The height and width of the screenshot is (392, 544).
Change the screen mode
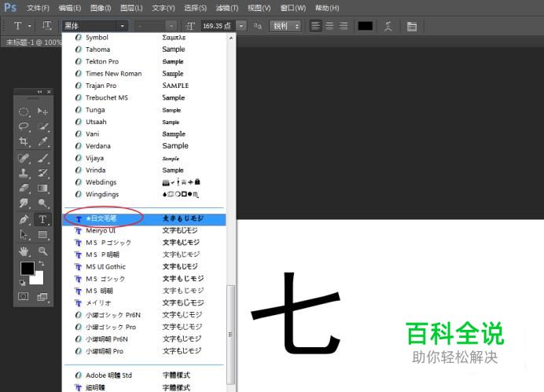(42, 297)
